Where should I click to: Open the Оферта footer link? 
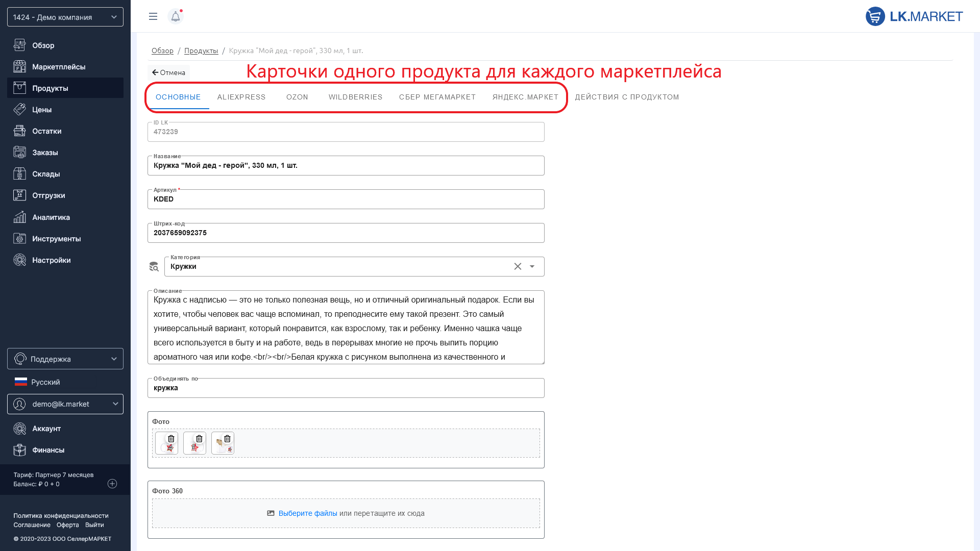pyautogui.click(x=68, y=525)
